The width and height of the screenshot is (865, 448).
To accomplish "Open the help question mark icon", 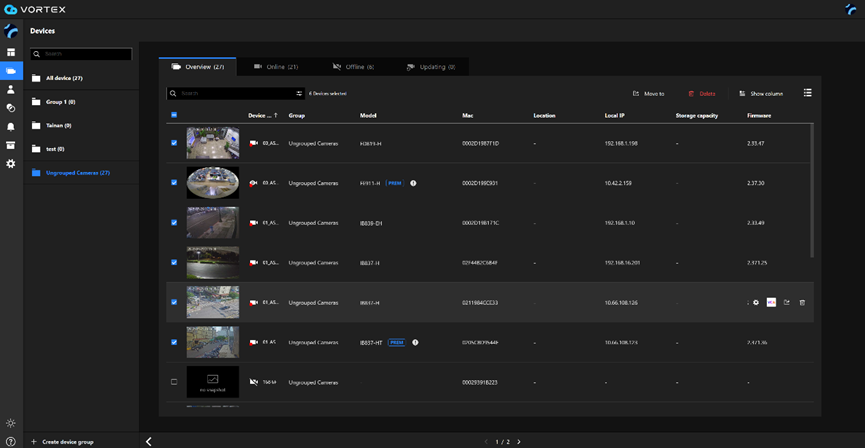I will [11, 441].
